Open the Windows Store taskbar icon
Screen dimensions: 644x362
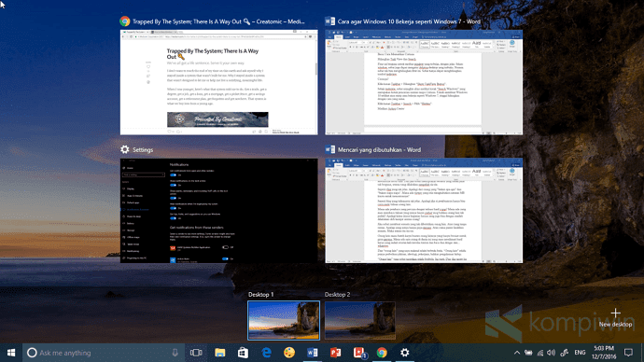tap(243, 353)
